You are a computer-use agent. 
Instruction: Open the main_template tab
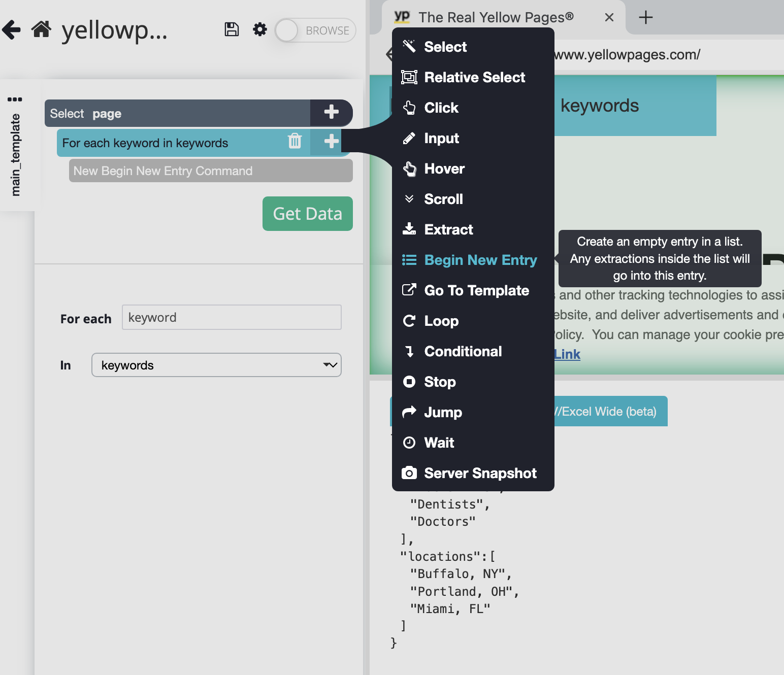click(x=16, y=155)
